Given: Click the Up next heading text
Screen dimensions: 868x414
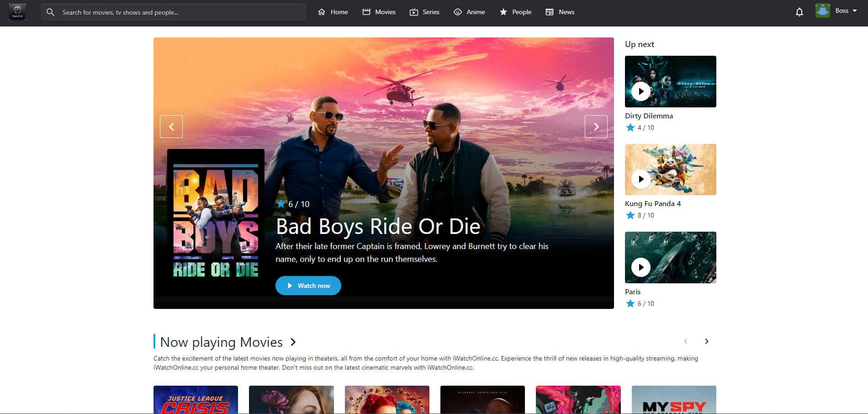Looking at the screenshot, I should click(x=640, y=44).
